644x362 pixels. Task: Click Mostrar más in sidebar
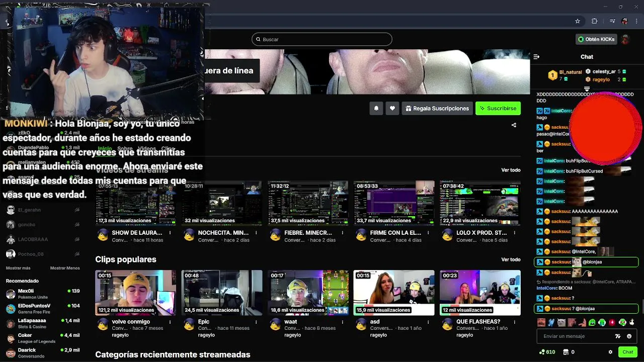[x=18, y=268]
